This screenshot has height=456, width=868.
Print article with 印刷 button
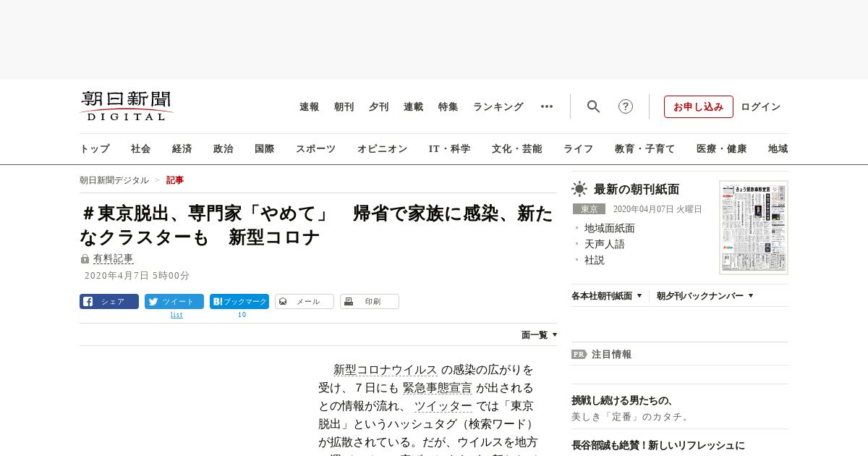point(370,302)
